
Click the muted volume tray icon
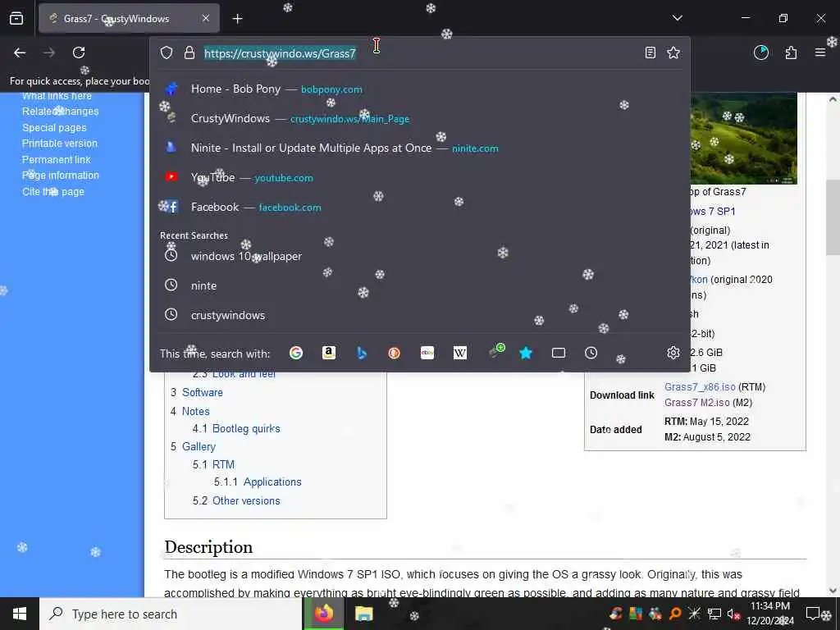pos(733,614)
